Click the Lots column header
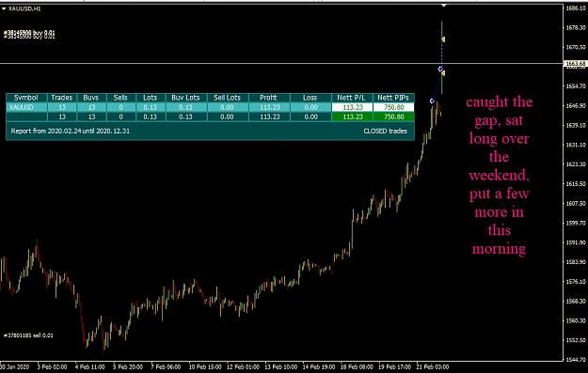The image size is (588, 373). [x=150, y=98]
